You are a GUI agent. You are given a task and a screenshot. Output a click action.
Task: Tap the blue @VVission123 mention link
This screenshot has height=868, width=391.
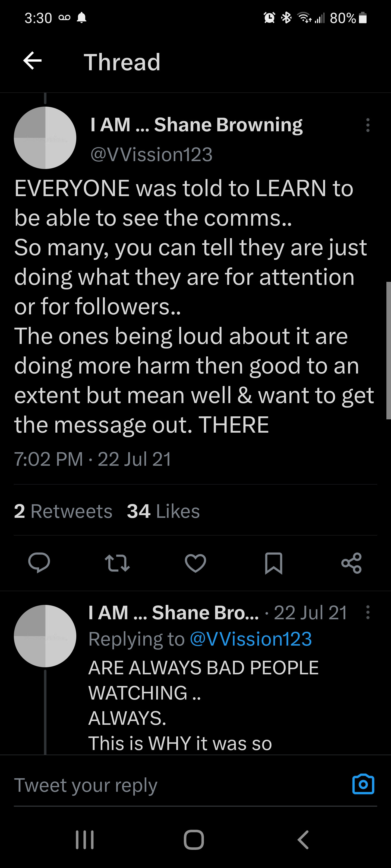coord(251,639)
